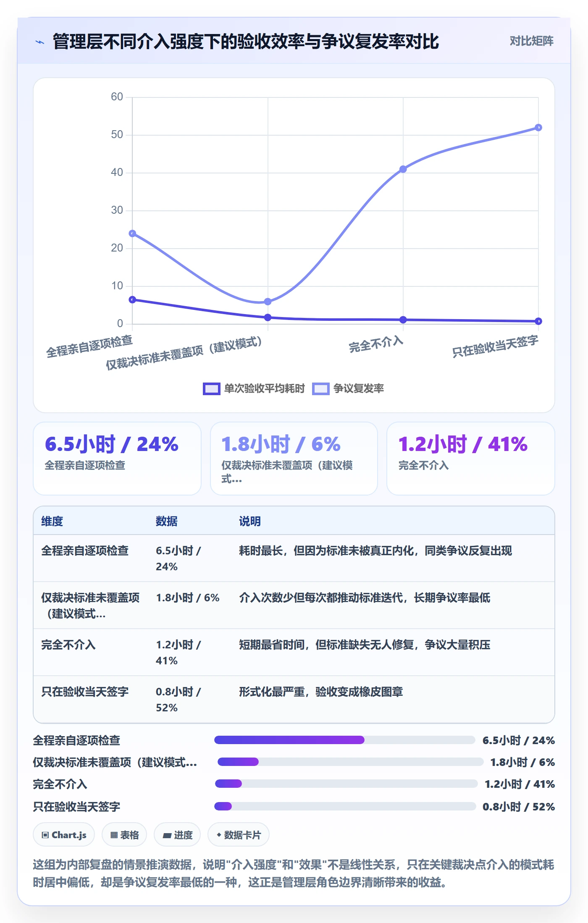Viewport: 588px width, 923px height.
Task: Select the 争议复发率 chart point for 全程亲自逐项检查
Action: [x=132, y=233]
